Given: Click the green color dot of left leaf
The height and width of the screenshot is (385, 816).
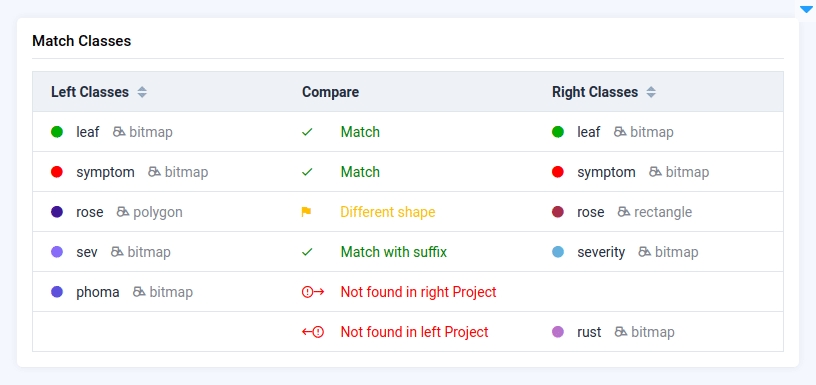Looking at the screenshot, I should [x=57, y=132].
